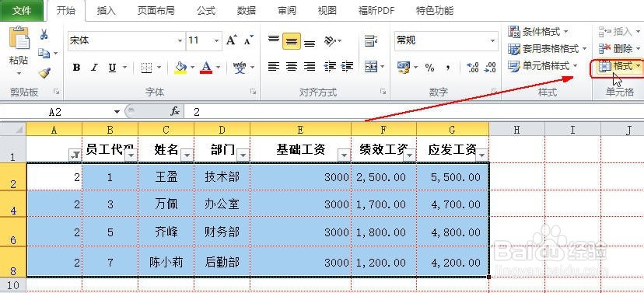Click the select-all corner of the sheet
Image resolution: width=644 pixels, height=293 pixels.
[13, 129]
